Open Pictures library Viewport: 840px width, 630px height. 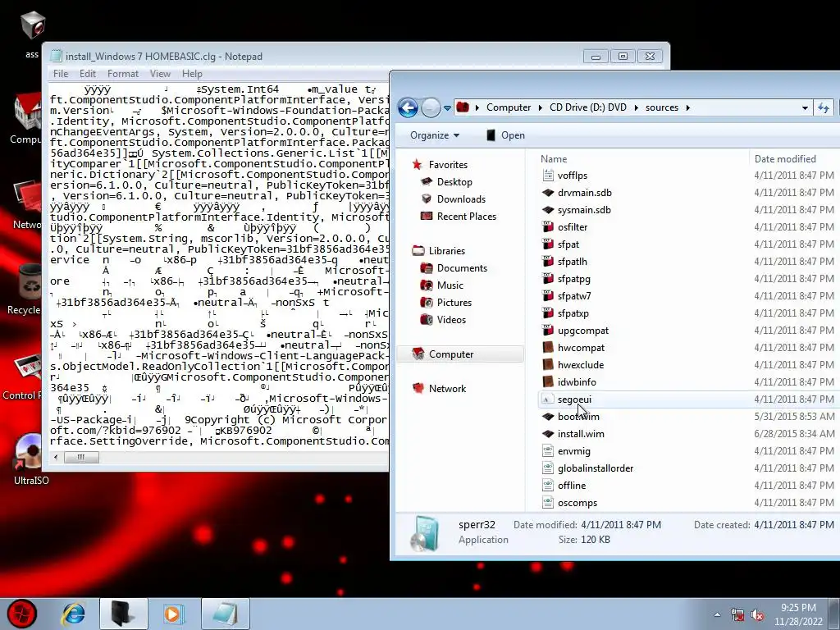tap(454, 302)
